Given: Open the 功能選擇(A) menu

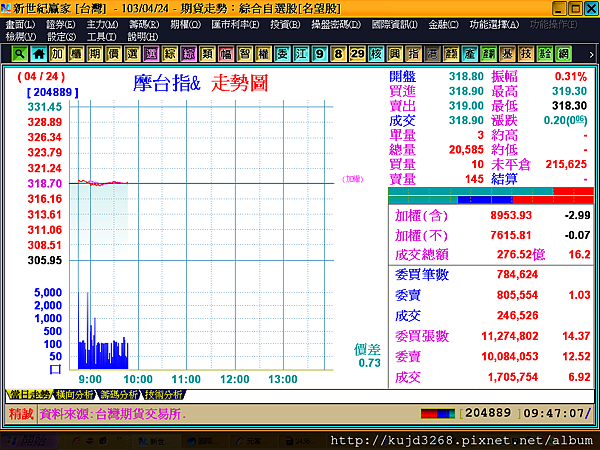Looking at the screenshot, I should (494, 24).
